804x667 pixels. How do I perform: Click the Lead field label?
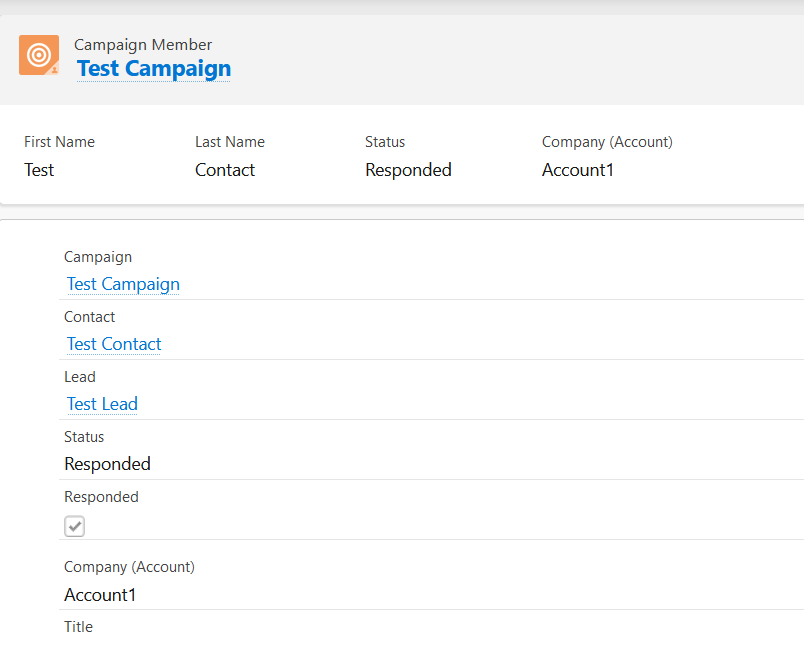tap(79, 377)
